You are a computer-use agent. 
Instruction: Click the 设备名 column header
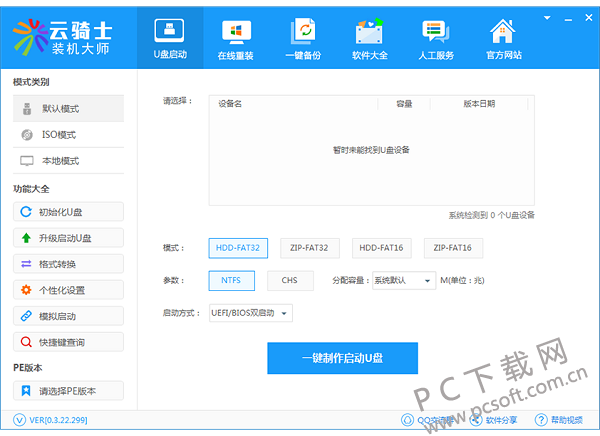230,104
